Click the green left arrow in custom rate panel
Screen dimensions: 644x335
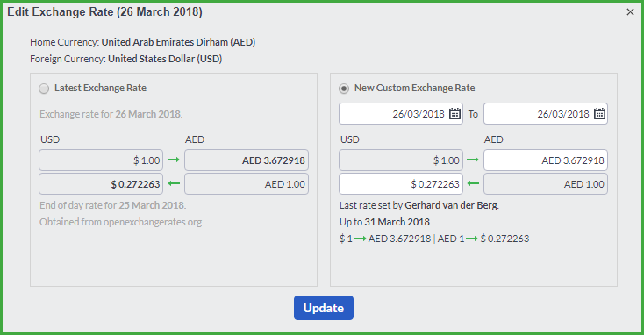[x=473, y=183]
